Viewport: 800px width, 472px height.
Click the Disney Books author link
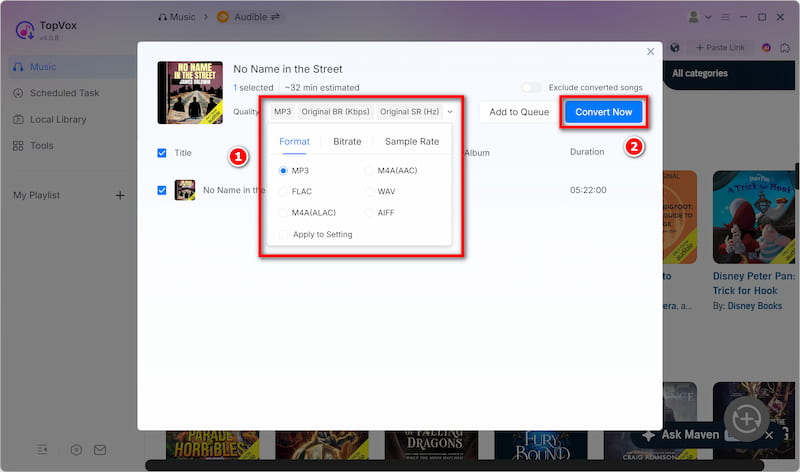(x=755, y=306)
